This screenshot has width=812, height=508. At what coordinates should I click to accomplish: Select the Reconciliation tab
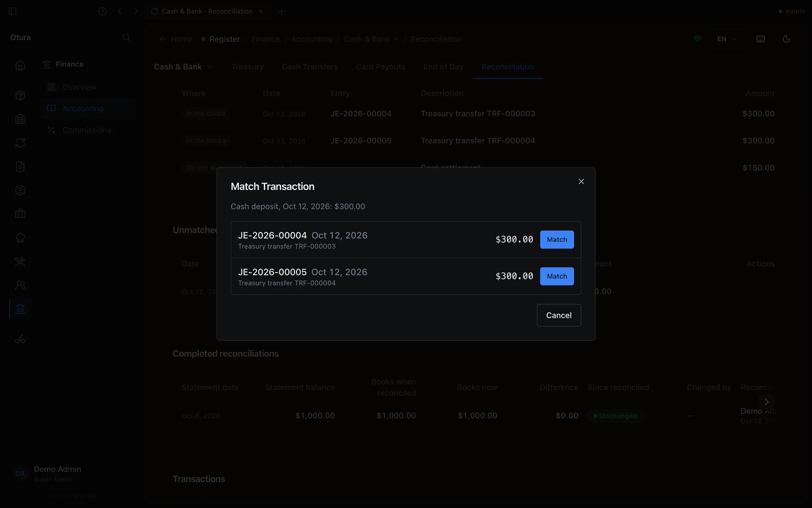point(507,67)
